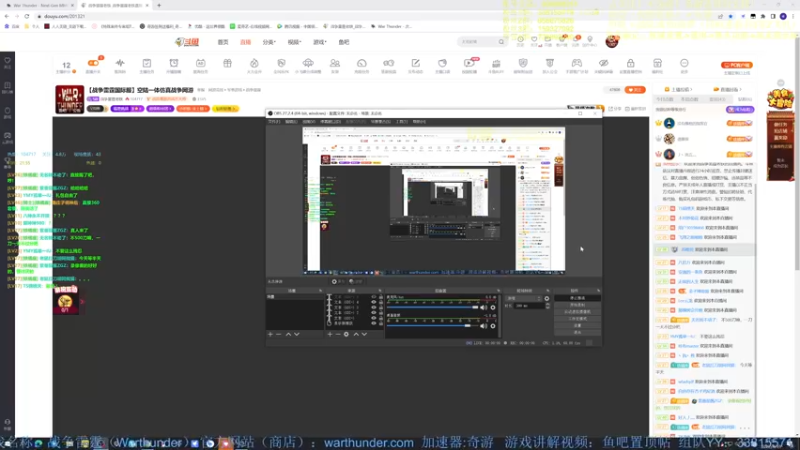This screenshot has width=800, height=450.
Task: Open first mixer channel's gear settings
Action: point(493,308)
